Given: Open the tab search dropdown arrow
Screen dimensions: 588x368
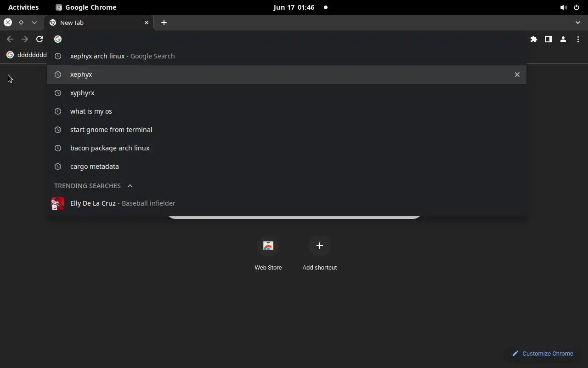Looking at the screenshot, I should (578, 23).
